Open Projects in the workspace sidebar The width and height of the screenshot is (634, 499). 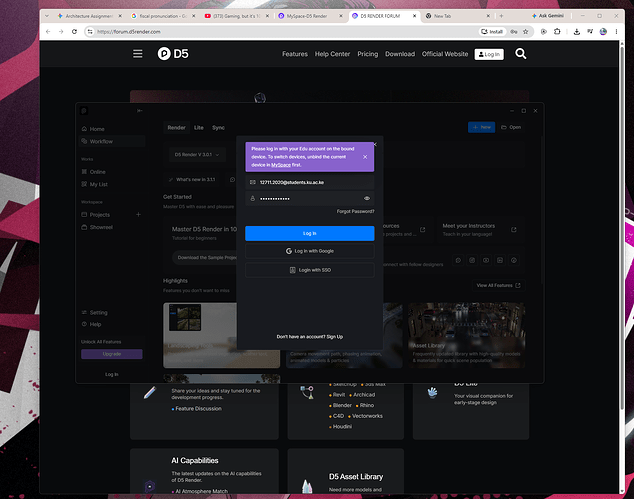point(99,215)
